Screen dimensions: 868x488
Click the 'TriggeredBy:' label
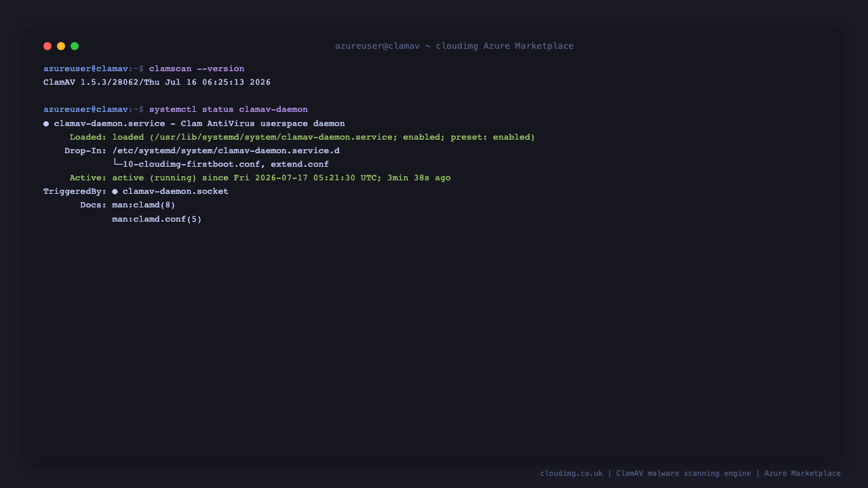click(x=75, y=192)
